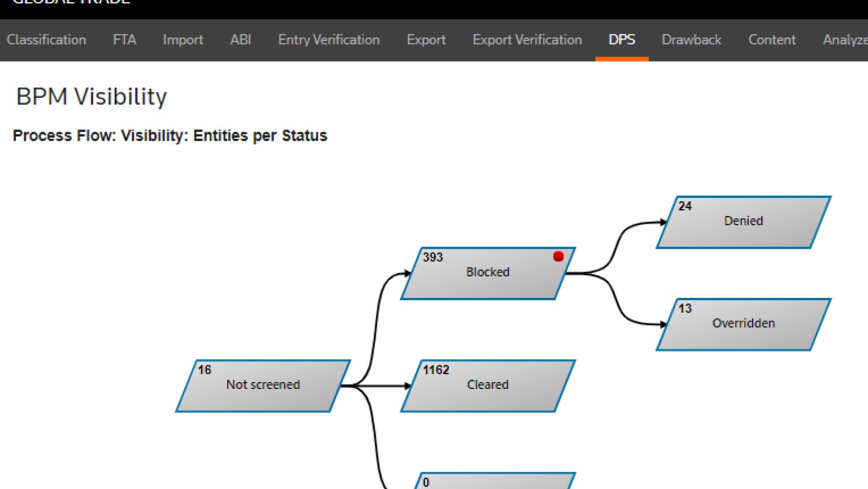
Task: Select the Not screened node
Action: click(x=263, y=386)
